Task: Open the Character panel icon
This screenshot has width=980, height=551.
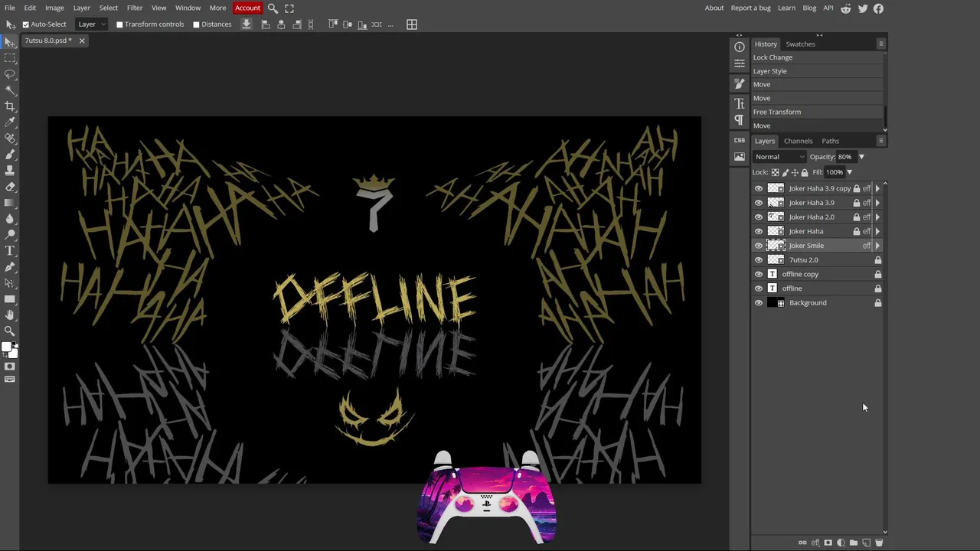Action: [740, 103]
